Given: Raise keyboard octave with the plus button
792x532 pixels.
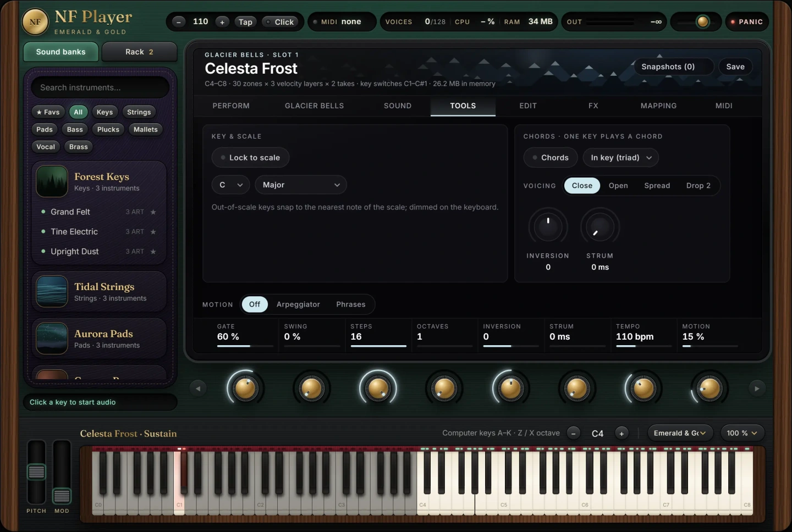Looking at the screenshot, I should (x=621, y=434).
